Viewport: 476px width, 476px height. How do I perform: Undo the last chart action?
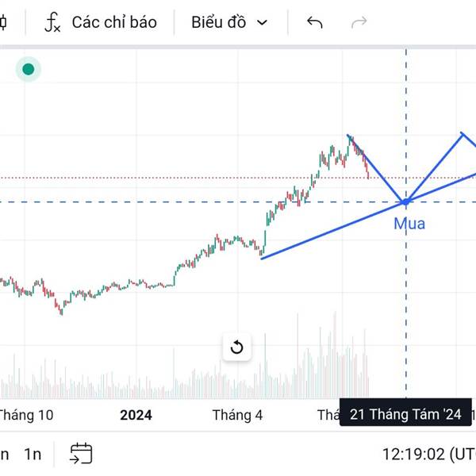(315, 22)
